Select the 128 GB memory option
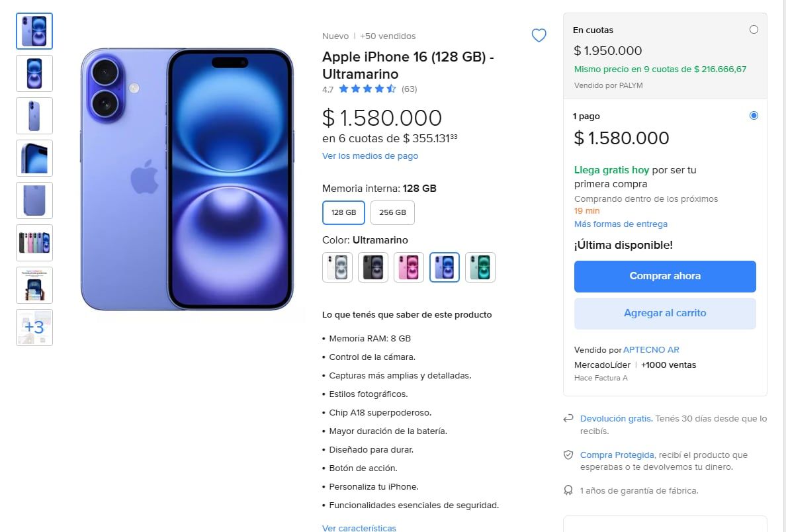This screenshot has width=786, height=532. click(343, 212)
